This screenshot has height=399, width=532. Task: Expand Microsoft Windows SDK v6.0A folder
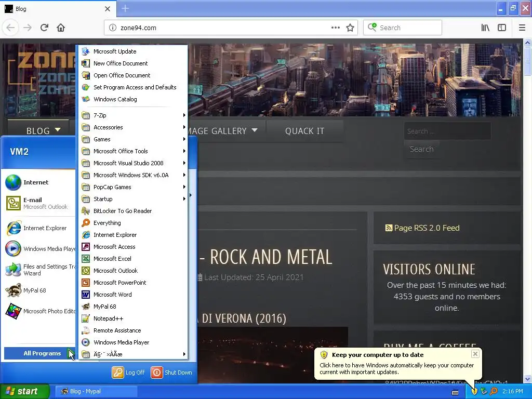(134, 175)
